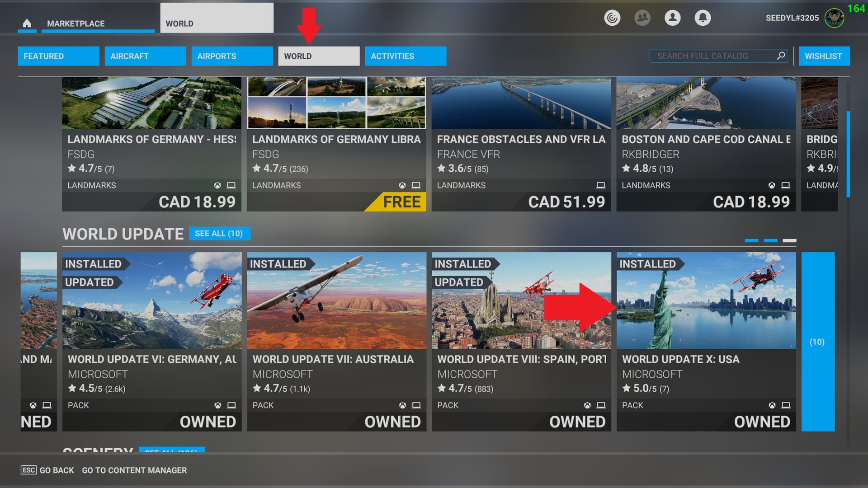The width and height of the screenshot is (868, 488).
Task: Go to the Featured category tab
Action: (58, 56)
